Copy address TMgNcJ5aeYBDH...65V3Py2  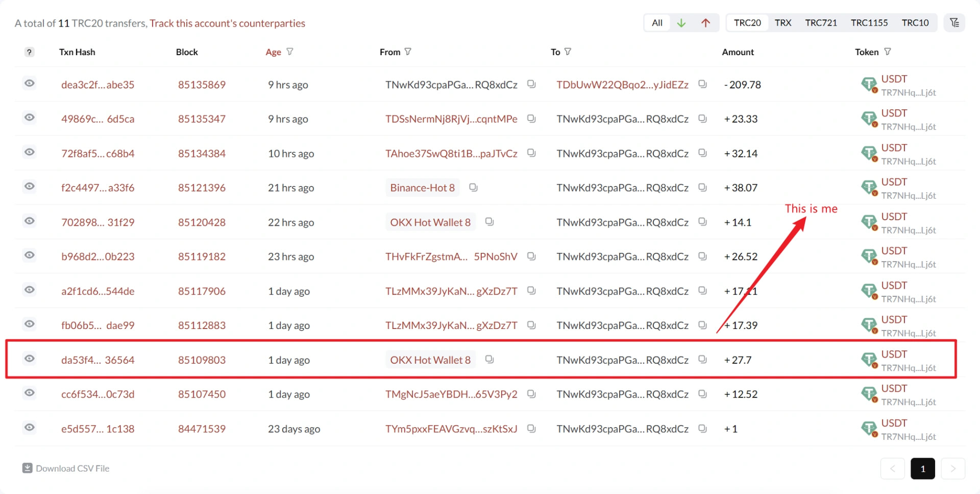(x=531, y=394)
